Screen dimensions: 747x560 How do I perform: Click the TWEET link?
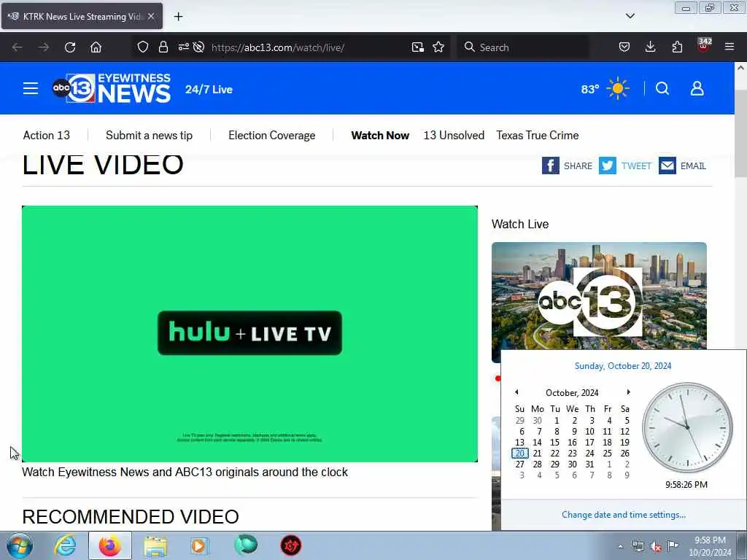[636, 166]
